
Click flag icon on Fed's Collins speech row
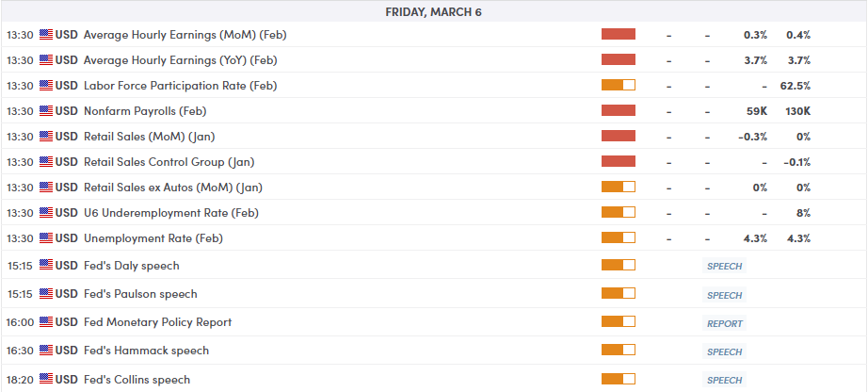pyautogui.click(x=45, y=380)
